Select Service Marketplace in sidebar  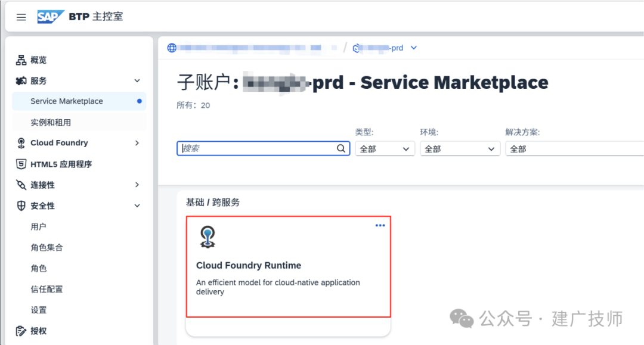(x=79, y=101)
